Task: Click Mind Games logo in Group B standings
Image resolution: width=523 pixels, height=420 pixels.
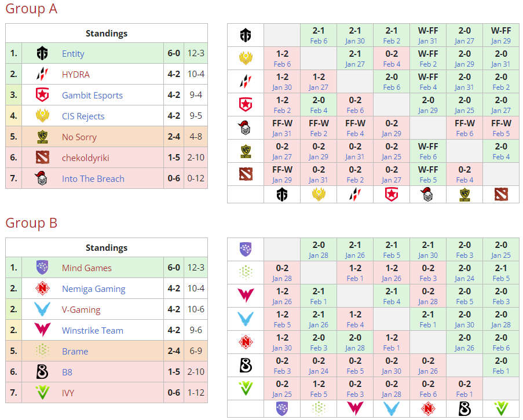Action: [42, 268]
